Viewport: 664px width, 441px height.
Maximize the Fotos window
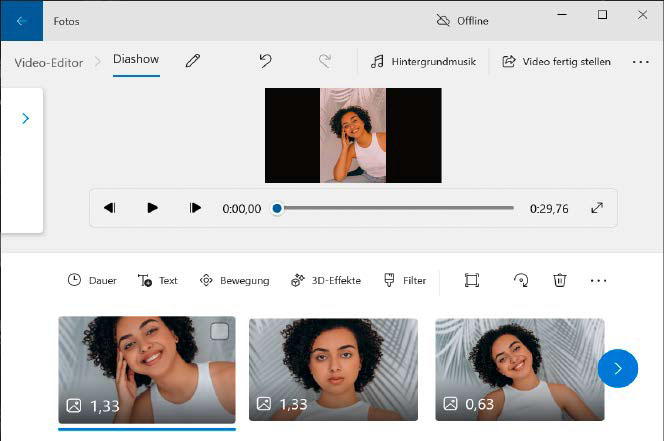[602, 14]
